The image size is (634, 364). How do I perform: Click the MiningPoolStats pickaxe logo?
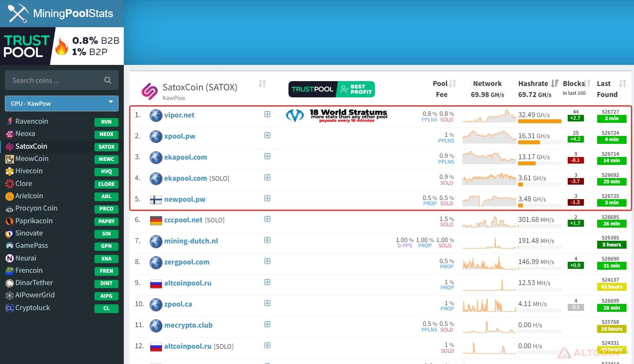click(x=18, y=13)
